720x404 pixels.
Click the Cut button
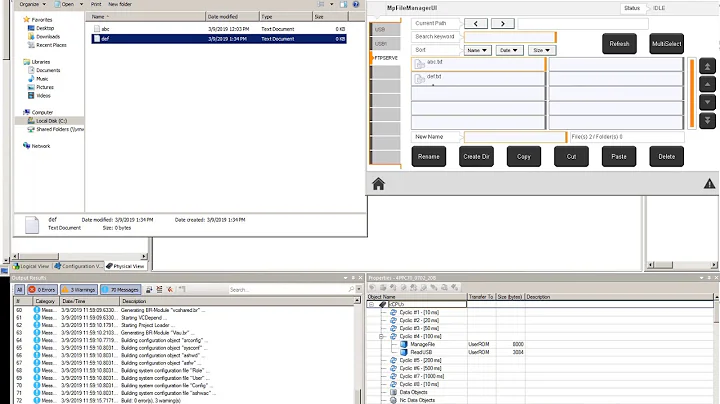571,157
